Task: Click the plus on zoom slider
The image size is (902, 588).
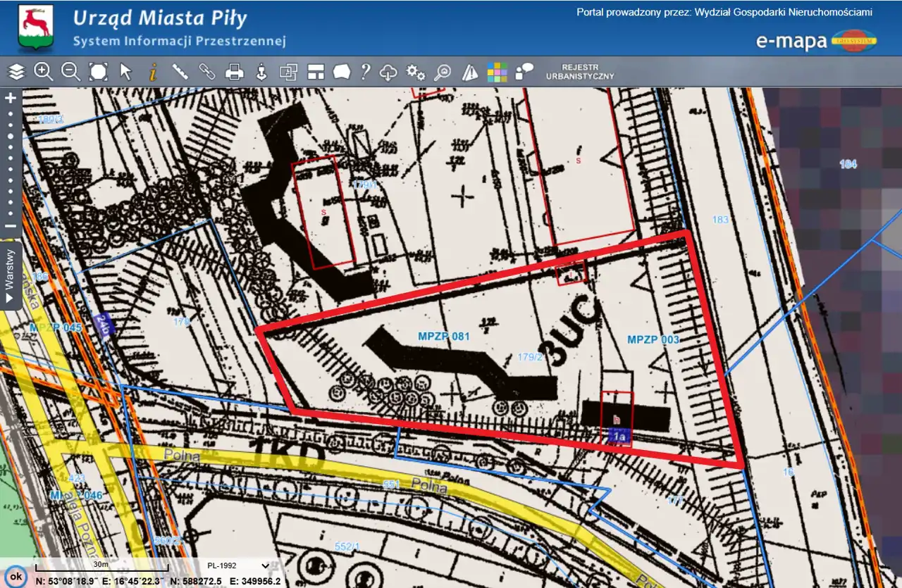Action: (x=11, y=99)
